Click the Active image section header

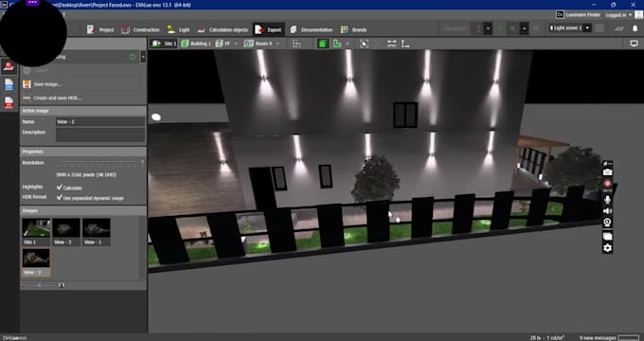point(83,111)
